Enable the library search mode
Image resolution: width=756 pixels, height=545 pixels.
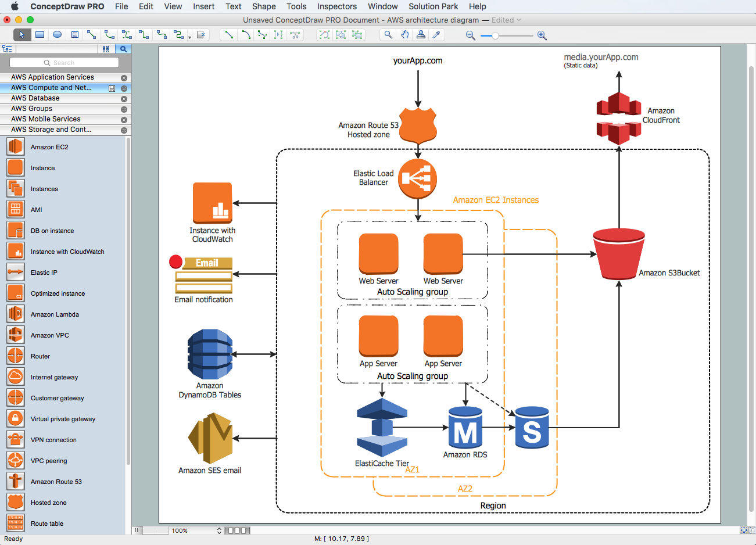coord(123,49)
